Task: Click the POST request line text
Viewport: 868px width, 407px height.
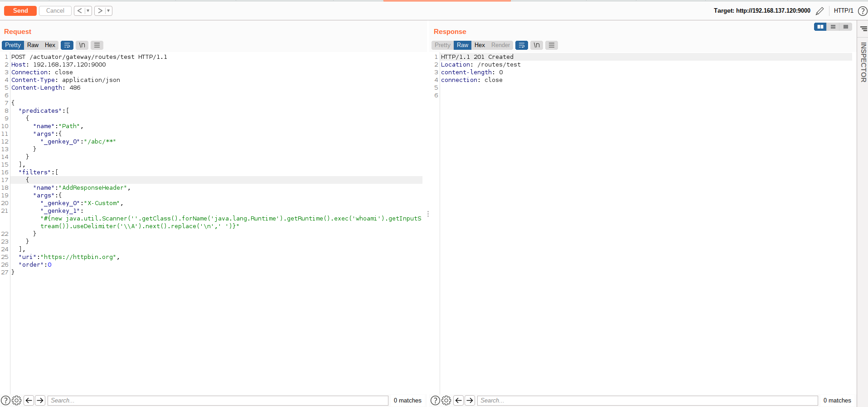Action: tap(89, 57)
